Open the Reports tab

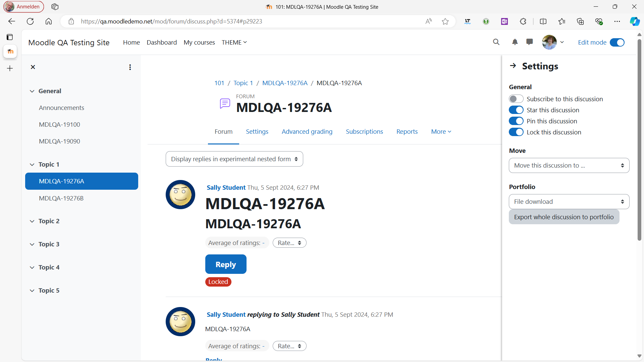407,132
